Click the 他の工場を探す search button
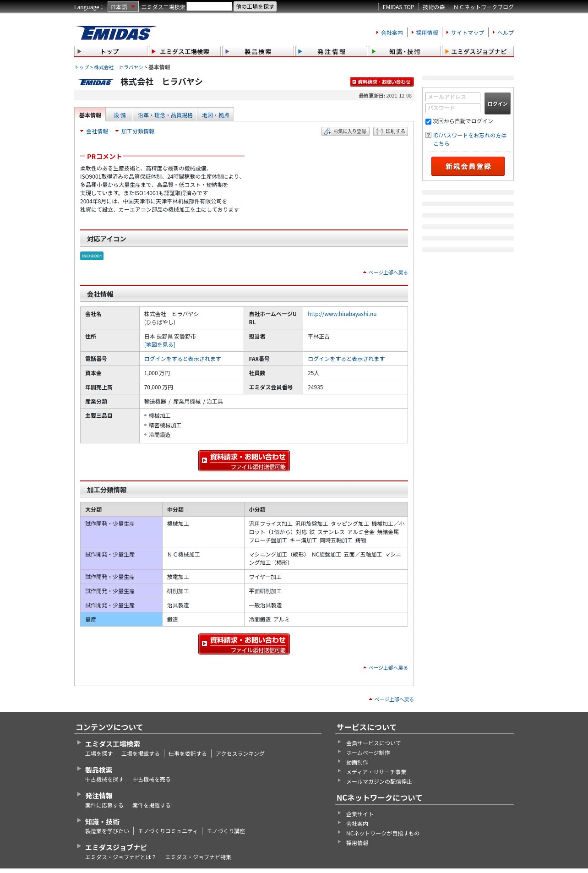The image size is (588, 873). [x=255, y=7]
